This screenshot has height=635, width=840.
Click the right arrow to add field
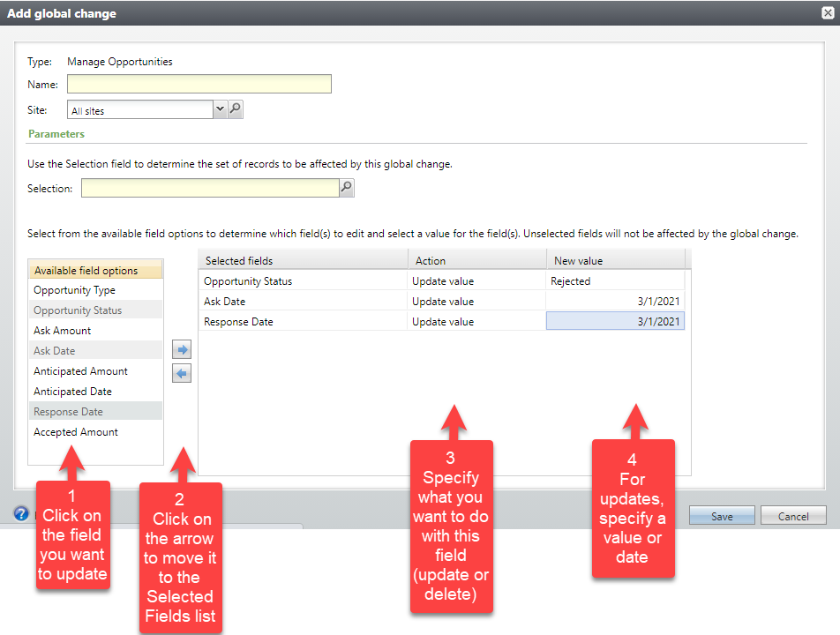point(182,350)
